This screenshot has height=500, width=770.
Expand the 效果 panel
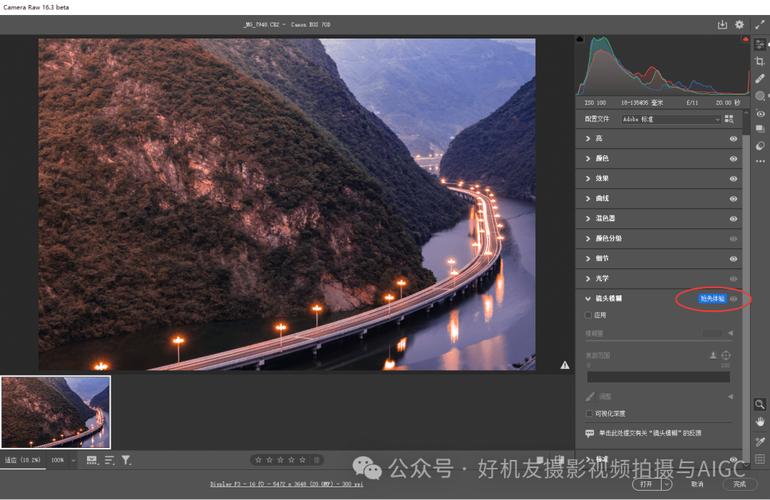[588, 179]
